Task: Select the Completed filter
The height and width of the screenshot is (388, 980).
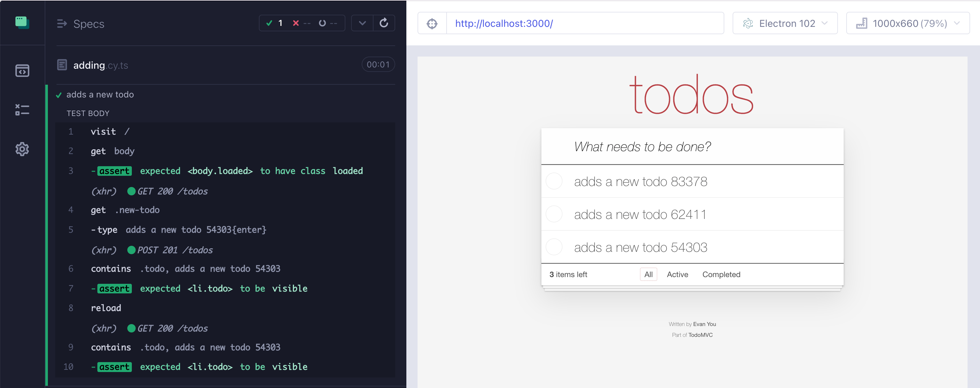Action: click(721, 275)
